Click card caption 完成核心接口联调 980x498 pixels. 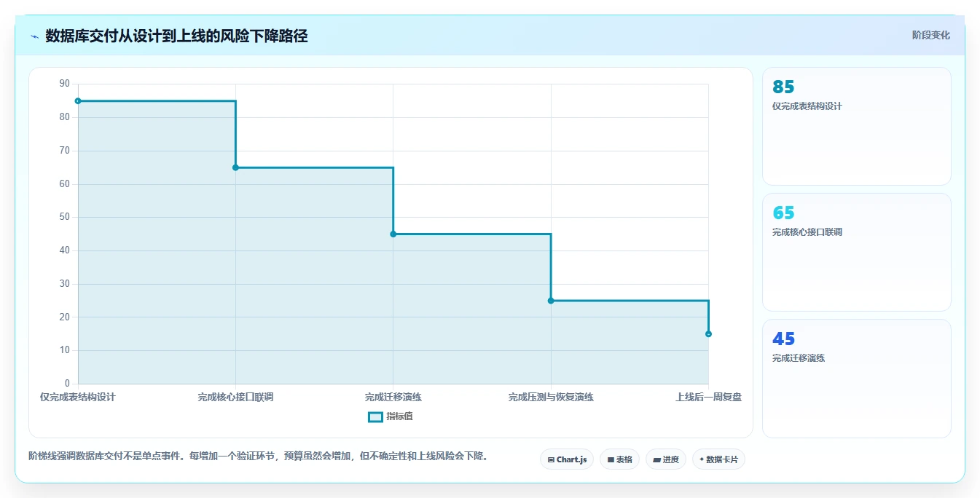click(807, 232)
